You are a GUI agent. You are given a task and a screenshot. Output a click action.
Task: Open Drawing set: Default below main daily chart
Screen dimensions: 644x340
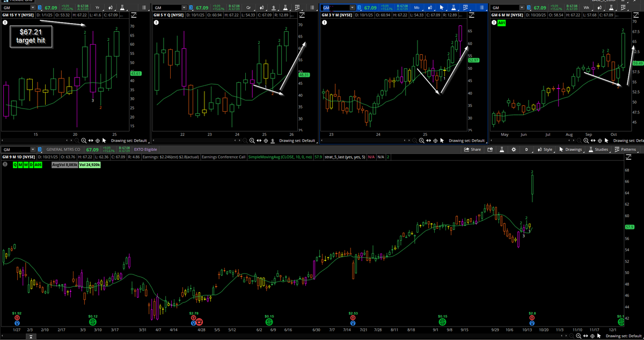pyautogui.click(x=625, y=336)
